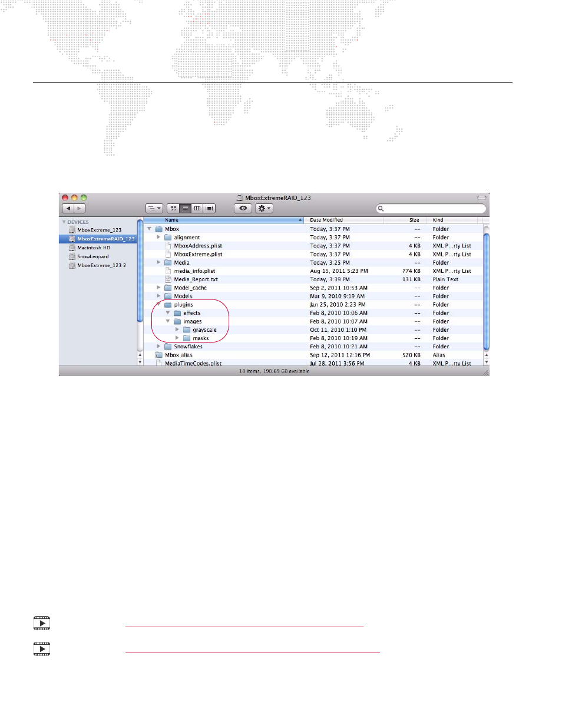This screenshot has width=562, height=728.
Task: Preview selection with the Quick Look eye button
Action: (x=243, y=208)
